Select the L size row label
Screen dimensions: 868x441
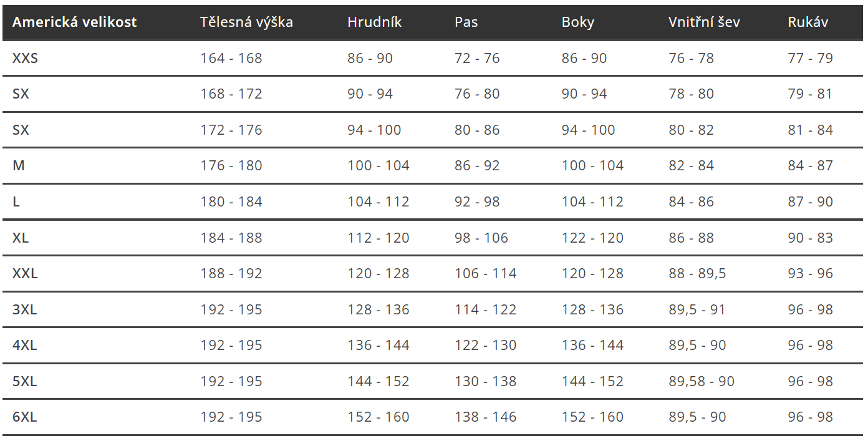pyautogui.click(x=16, y=202)
